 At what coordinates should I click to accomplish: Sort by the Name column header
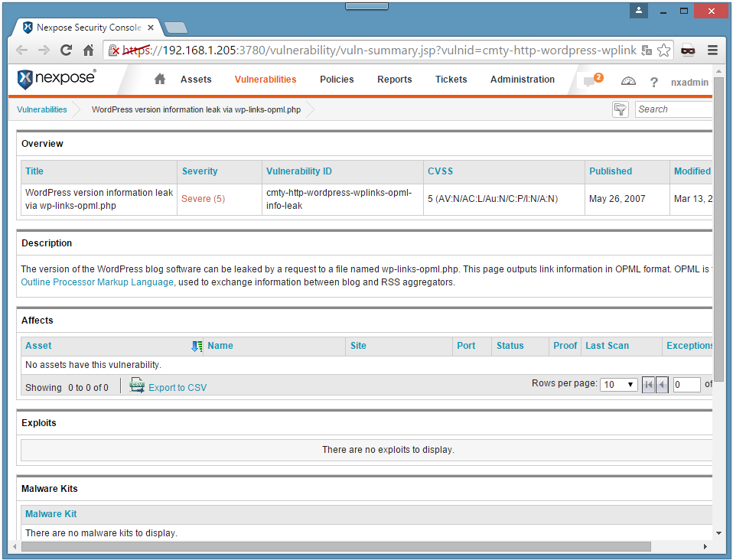[x=220, y=346]
